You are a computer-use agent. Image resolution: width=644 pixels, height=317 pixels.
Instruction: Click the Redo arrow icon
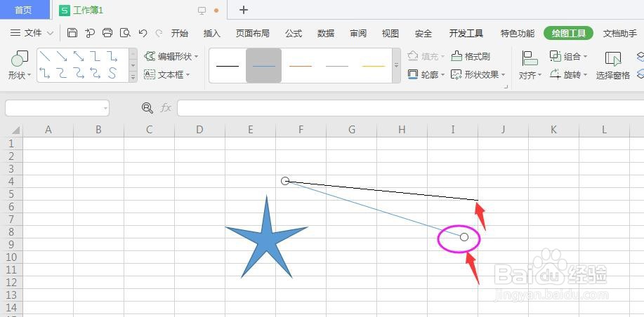click(159, 33)
